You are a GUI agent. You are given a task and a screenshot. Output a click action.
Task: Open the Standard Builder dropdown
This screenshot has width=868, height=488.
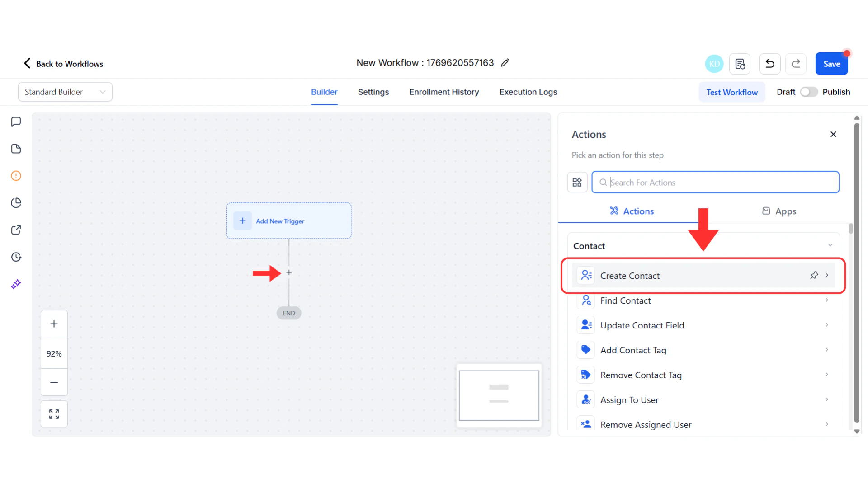[x=65, y=92]
